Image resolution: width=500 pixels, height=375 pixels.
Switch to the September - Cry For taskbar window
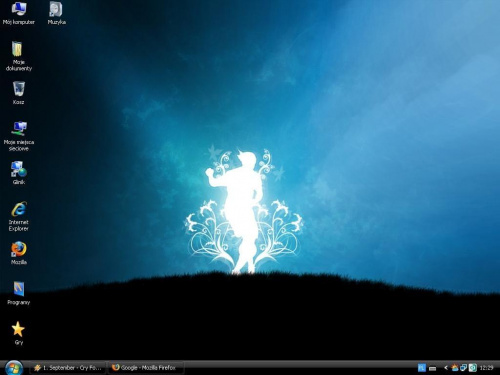[x=68, y=368]
